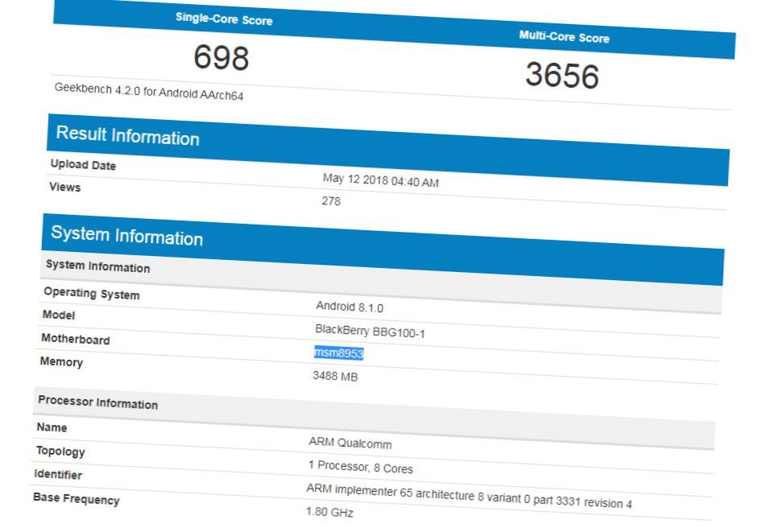Screen dimensions: 758x532
Task: Click the Upload Date label
Action: click(x=83, y=165)
